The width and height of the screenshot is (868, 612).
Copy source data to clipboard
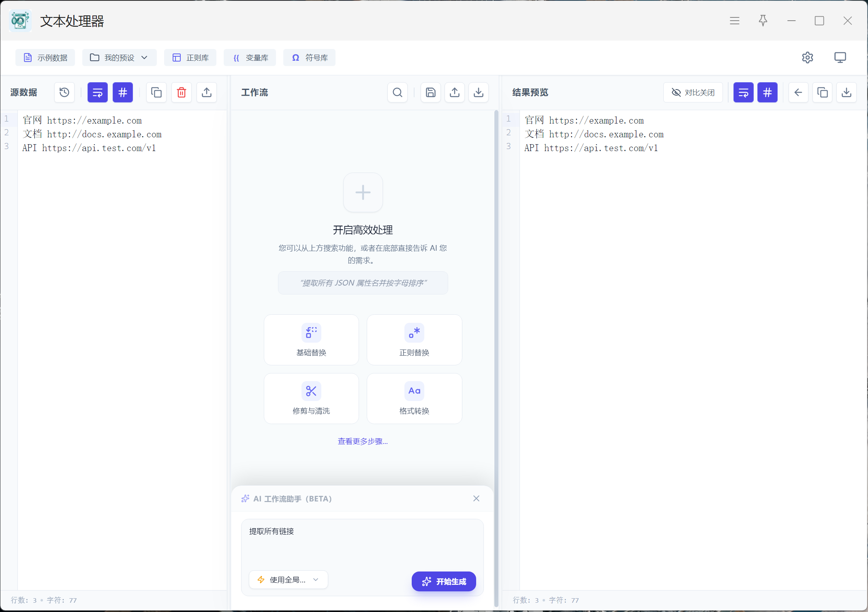pos(156,92)
